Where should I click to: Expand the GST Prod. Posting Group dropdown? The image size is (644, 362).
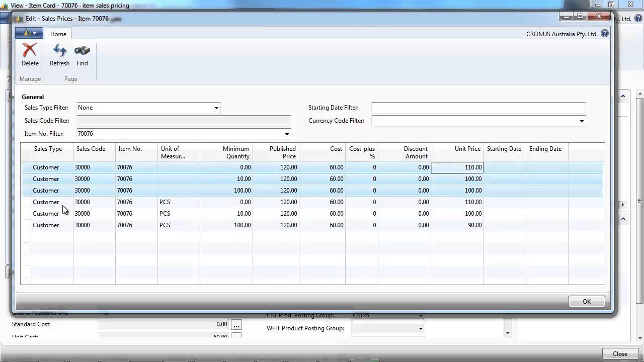click(421, 316)
